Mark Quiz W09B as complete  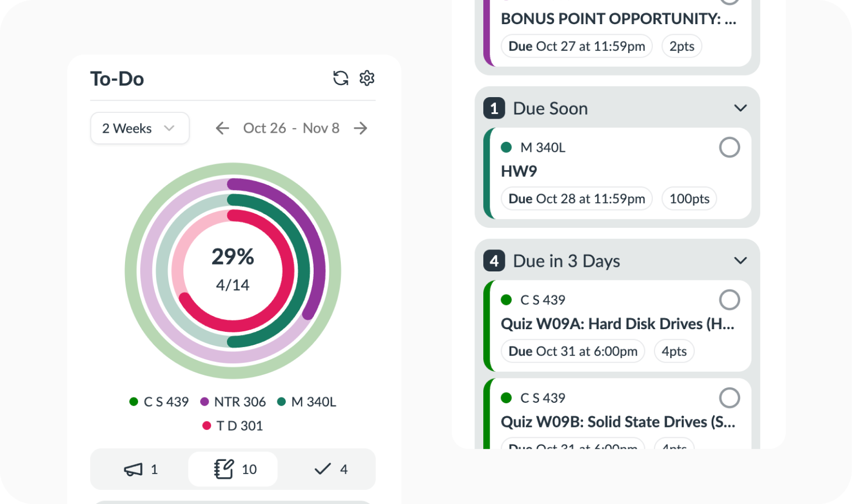pos(729,398)
